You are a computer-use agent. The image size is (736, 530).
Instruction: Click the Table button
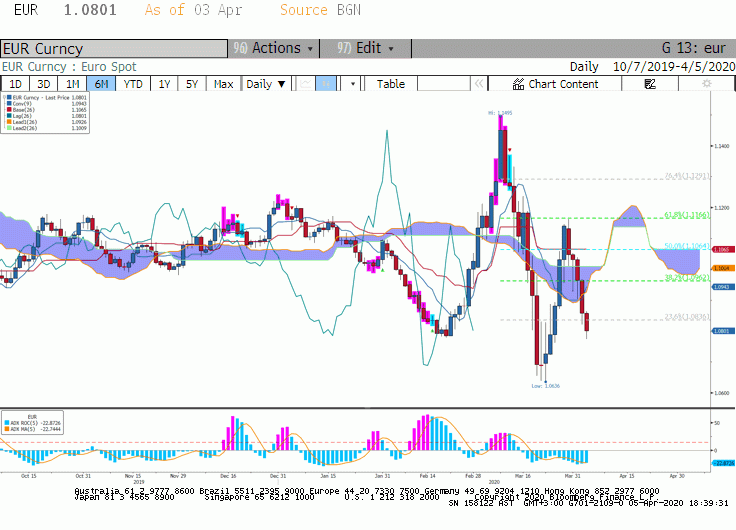(391, 84)
